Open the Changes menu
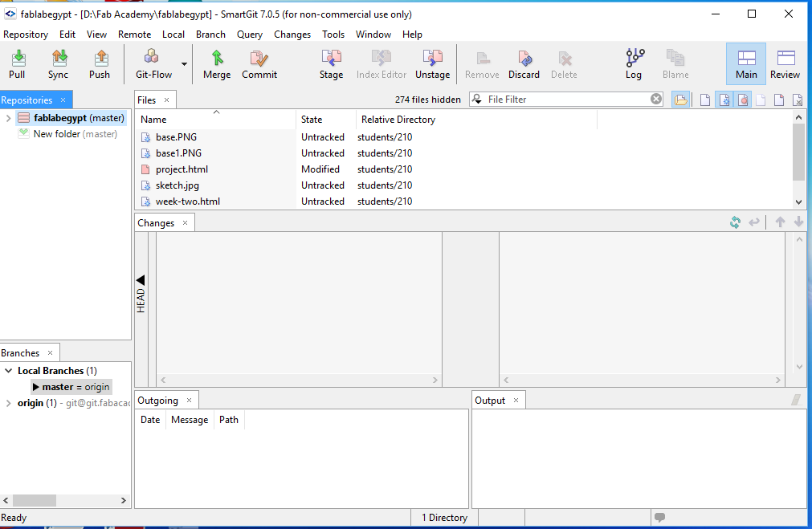The image size is (812, 529). [x=292, y=35]
